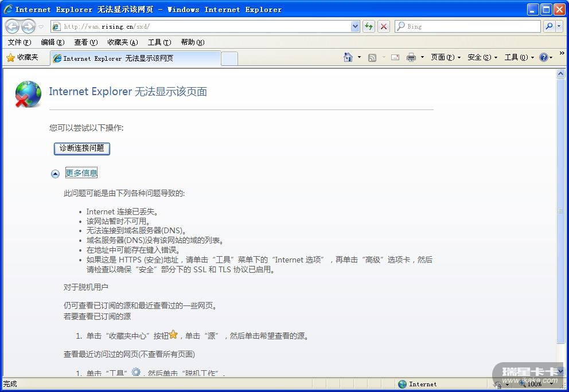Open the 安全(S) command bar menu
Image resolution: width=569 pixels, height=392 pixels.
coord(482,57)
